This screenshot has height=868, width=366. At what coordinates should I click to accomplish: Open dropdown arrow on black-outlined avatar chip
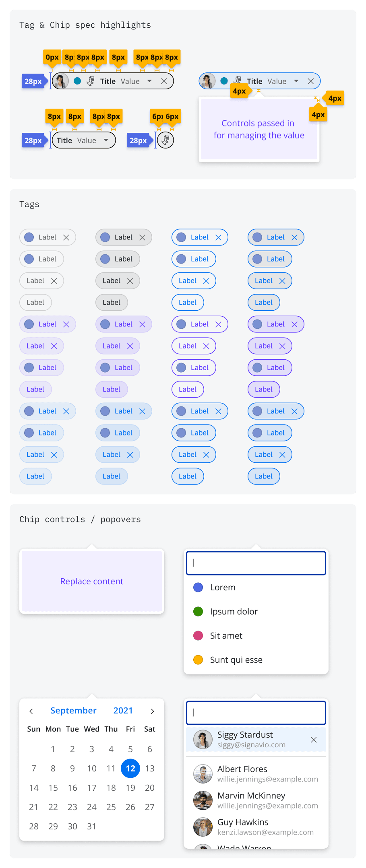[150, 81]
